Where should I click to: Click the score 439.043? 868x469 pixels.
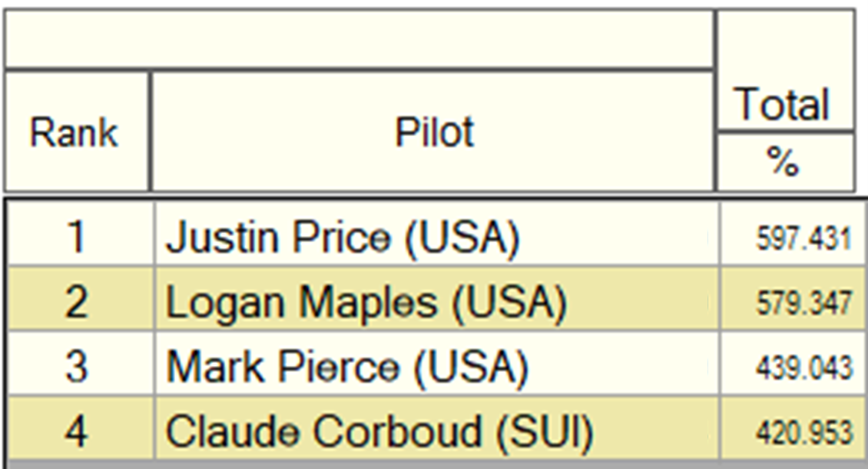(x=803, y=368)
